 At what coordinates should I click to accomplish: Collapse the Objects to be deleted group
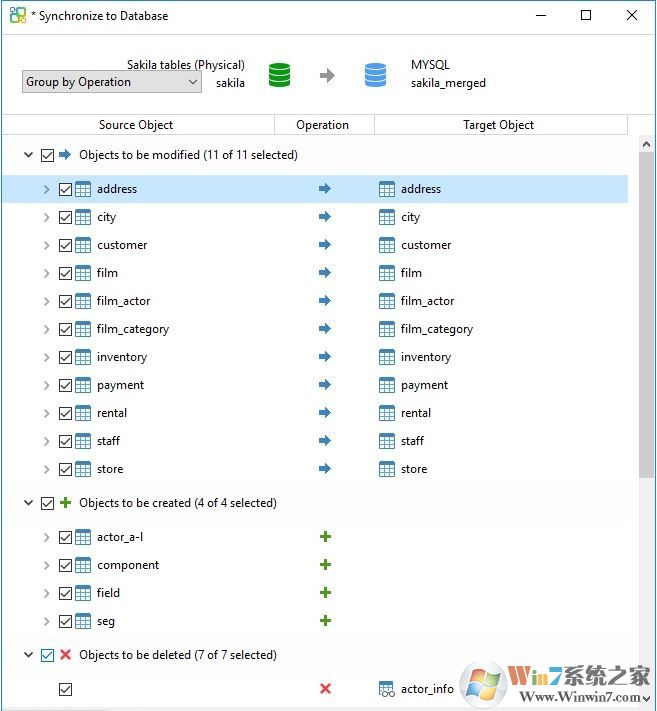[29, 655]
